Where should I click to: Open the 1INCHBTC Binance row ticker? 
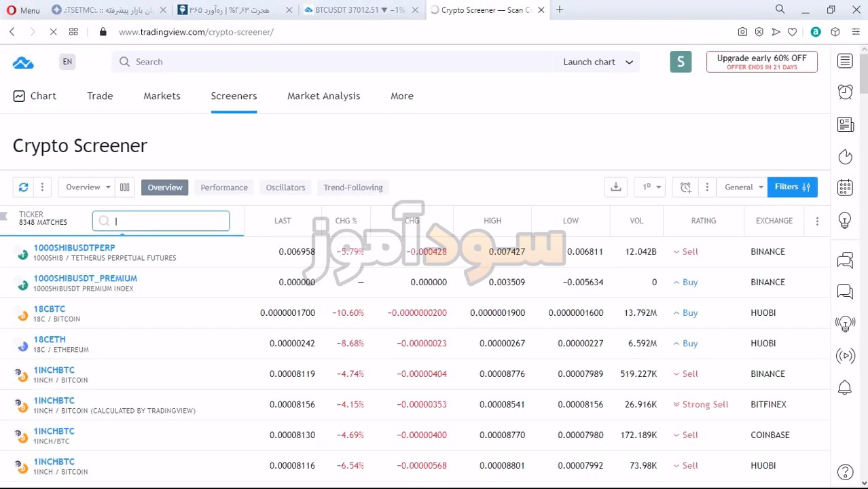pos(54,370)
